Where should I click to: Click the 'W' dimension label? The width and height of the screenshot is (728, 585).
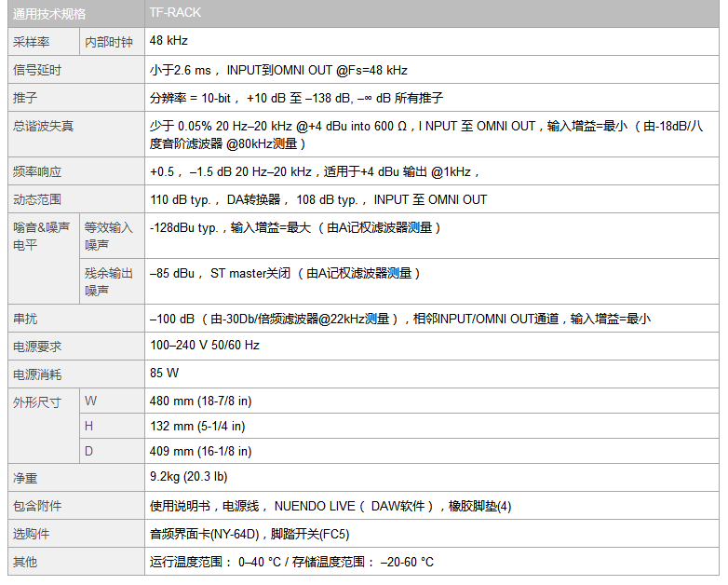tap(90, 401)
